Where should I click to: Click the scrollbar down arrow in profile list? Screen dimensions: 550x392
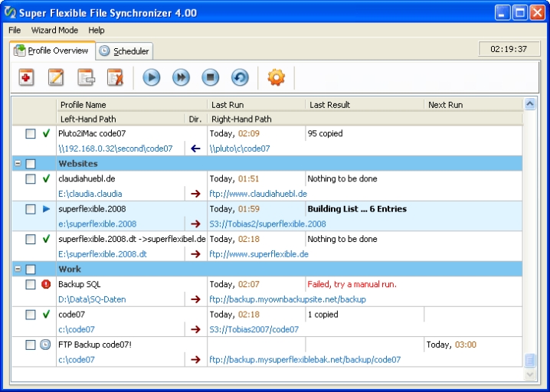click(x=530, y=374)
